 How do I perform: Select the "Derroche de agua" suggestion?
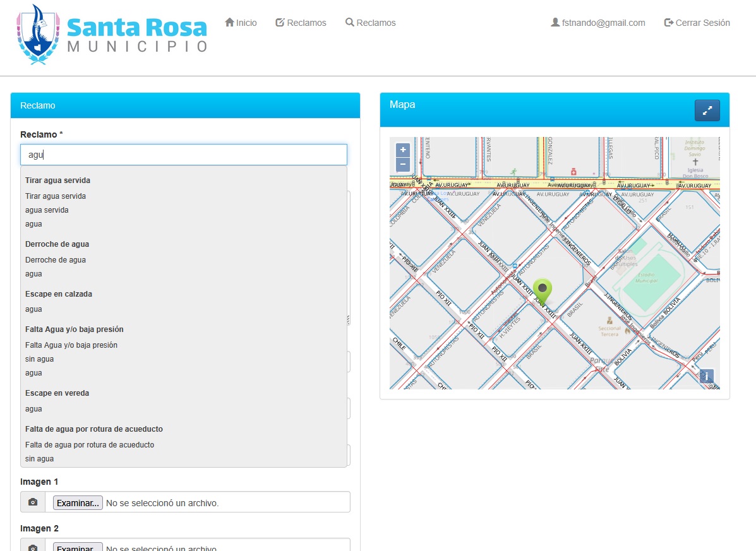(57, 244)
